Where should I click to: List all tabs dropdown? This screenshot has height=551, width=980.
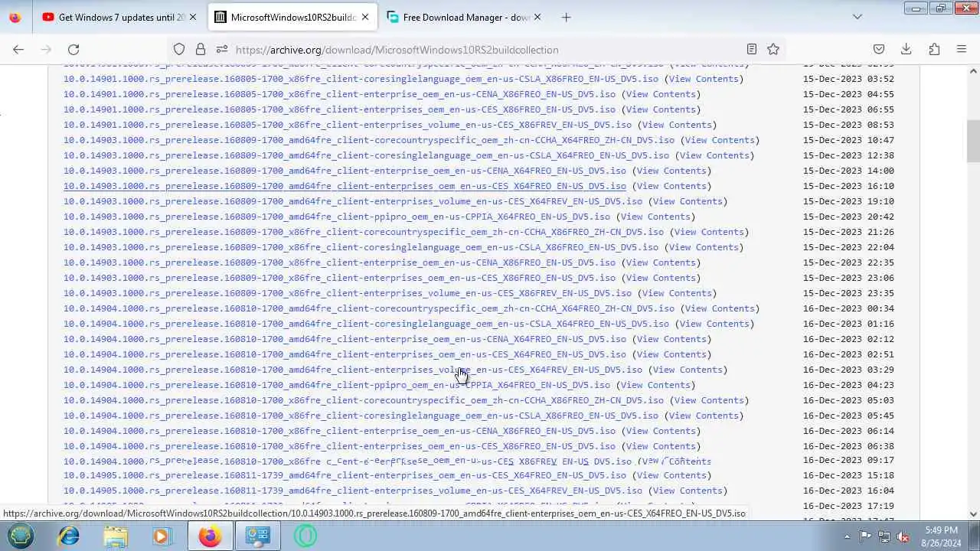point(857,17)
